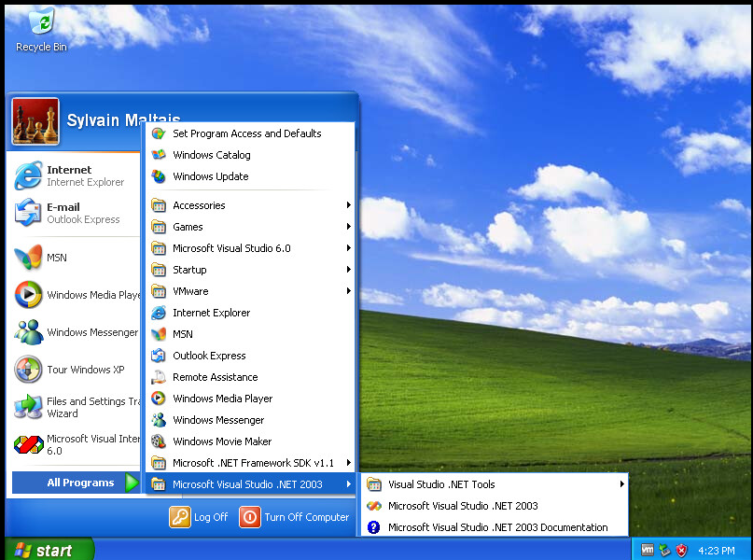Click the Windows Update icon
Viewport: 753px width, 560px height.
[x=159, y=176]
